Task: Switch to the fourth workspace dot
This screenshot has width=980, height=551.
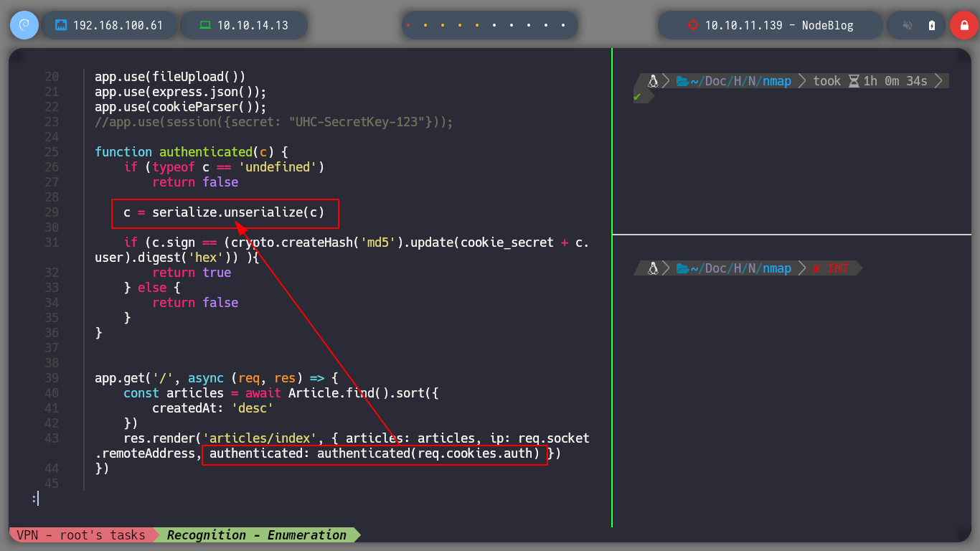Action: pyautogui.click(x=460, y=25)
